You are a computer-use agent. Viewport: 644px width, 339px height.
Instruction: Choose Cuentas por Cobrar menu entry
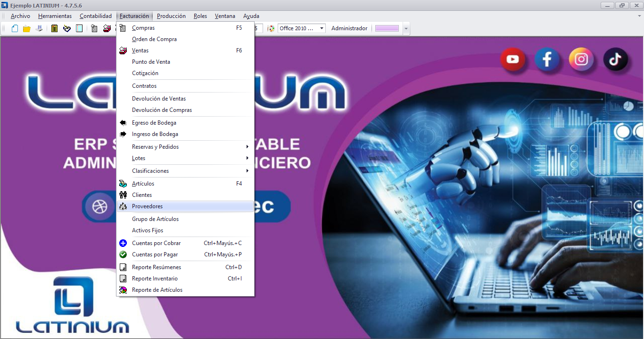(x=156, y=243)
